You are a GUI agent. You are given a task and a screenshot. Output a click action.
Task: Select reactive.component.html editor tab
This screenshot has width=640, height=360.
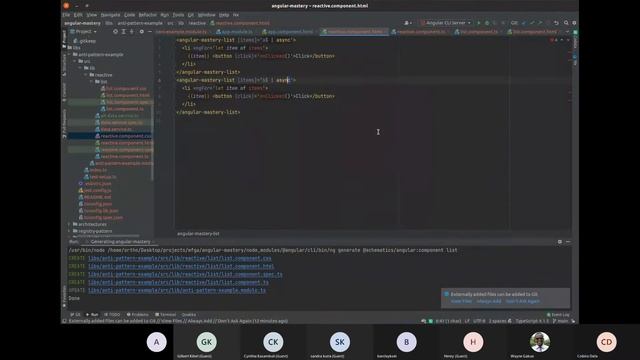click(353, 31)
